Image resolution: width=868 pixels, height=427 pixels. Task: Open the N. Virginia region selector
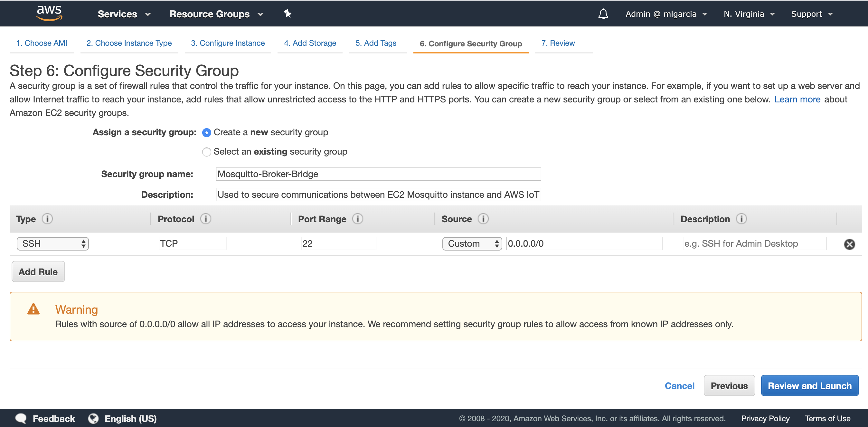tap(749, 14)
